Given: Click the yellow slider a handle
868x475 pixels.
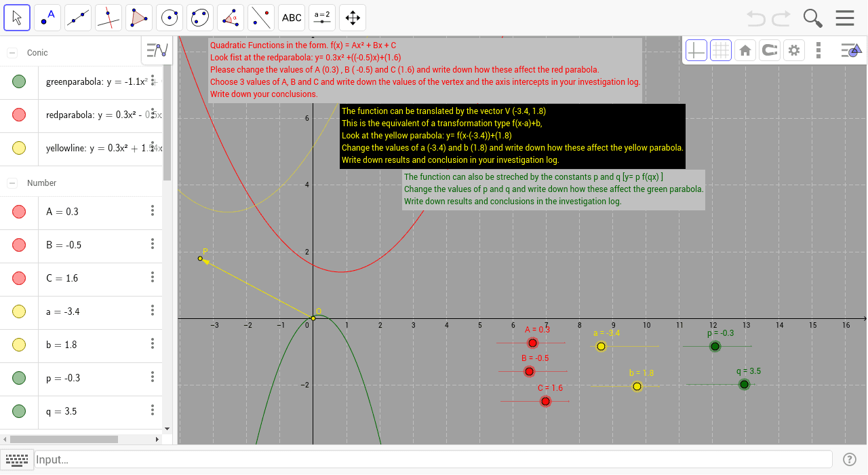Looking at the screenshot, I should pyautogui.click(x=601, y=346).
